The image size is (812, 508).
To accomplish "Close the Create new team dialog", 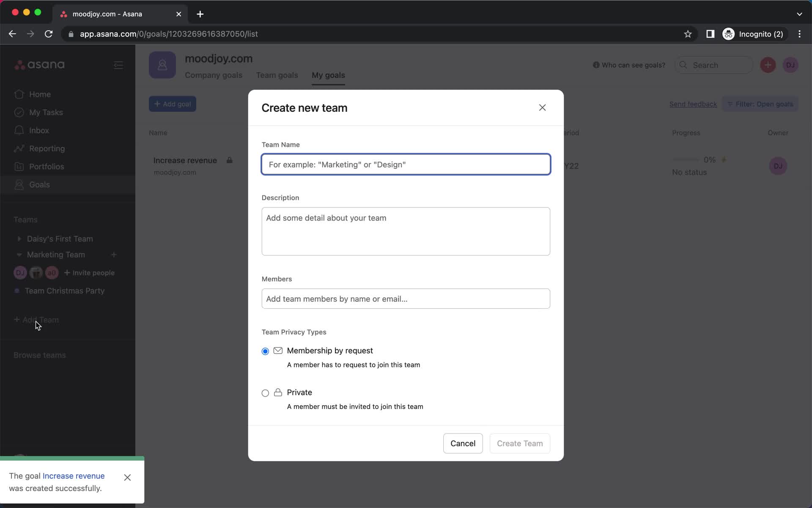I will pos(542,108).
